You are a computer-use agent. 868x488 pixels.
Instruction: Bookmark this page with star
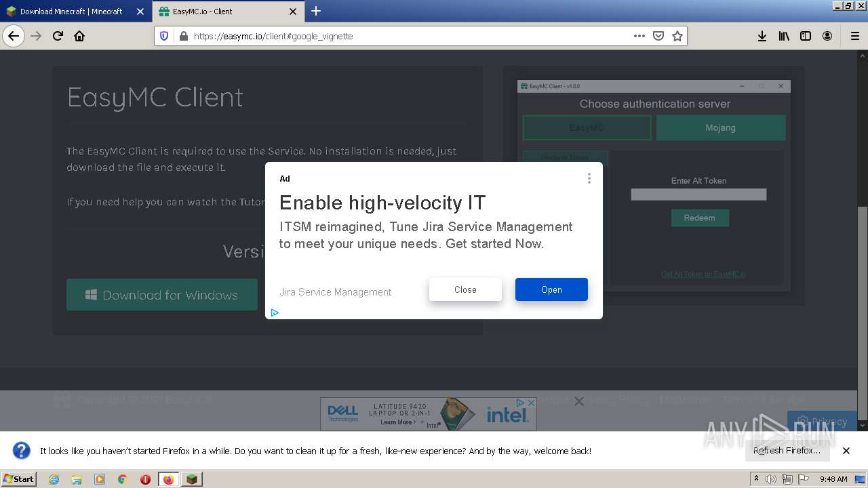pos(677,36)
